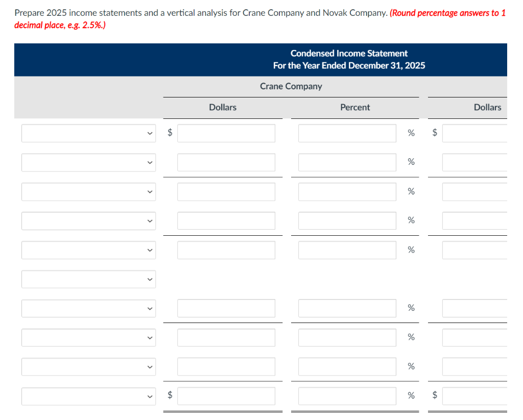523x420 pixels.
Task: Open the first row's account title dropdown
Action: click(x=88, y=133)
